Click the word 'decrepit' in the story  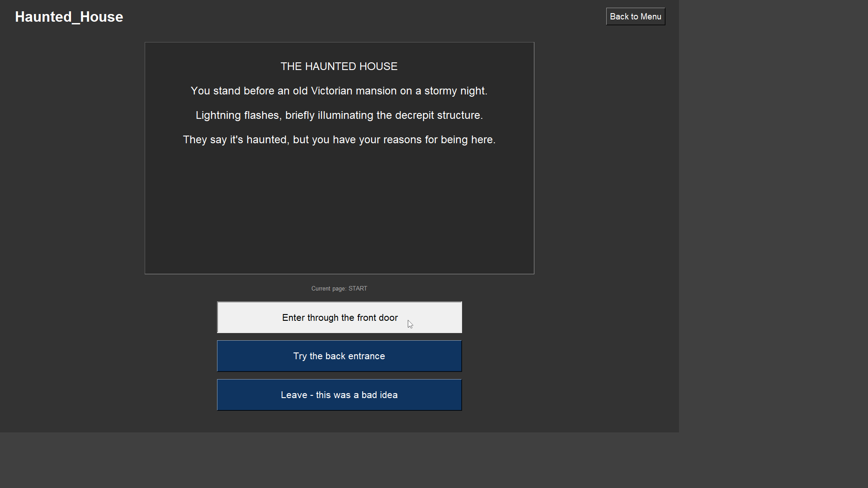415,115
